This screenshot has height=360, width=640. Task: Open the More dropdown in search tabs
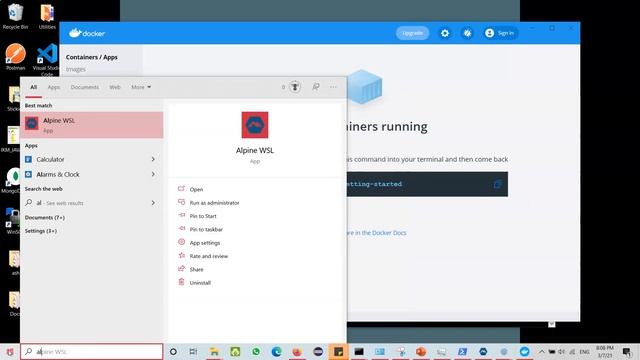click(141, 87)
